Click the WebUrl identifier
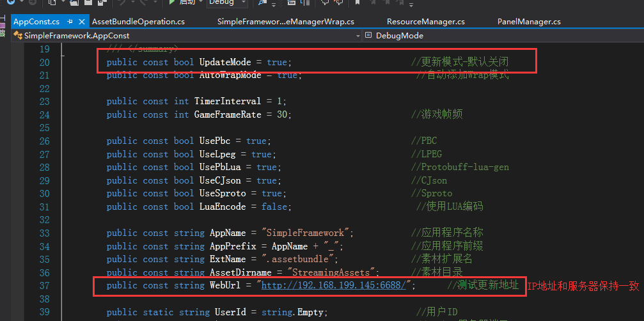The width and height of the screenshot is (644, 321). point(225,285)
